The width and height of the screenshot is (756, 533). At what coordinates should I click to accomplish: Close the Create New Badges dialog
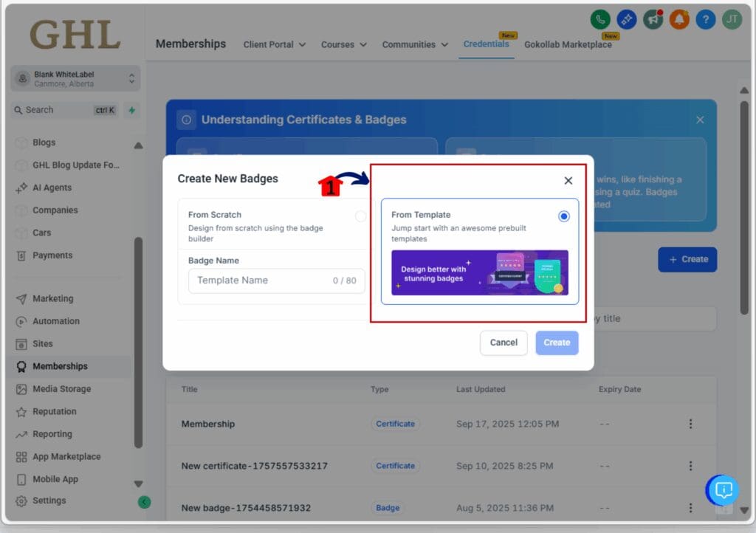[x=568, y=180]
